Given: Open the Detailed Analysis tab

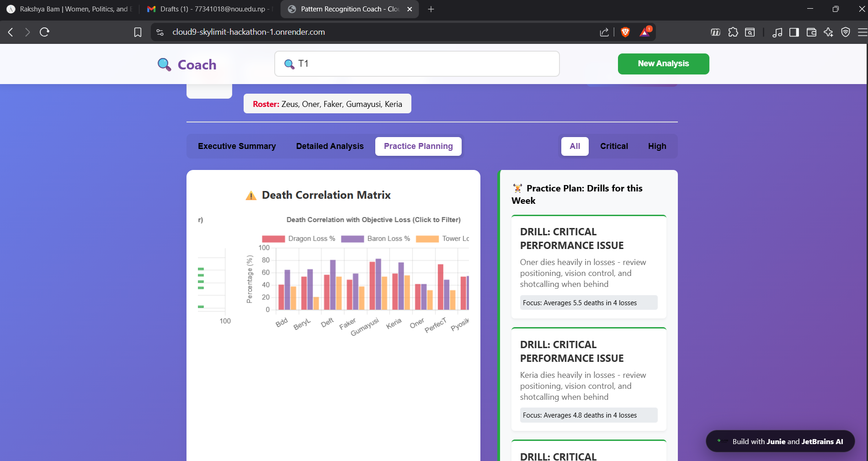Looking at the screenshot, I should [330, 146].
